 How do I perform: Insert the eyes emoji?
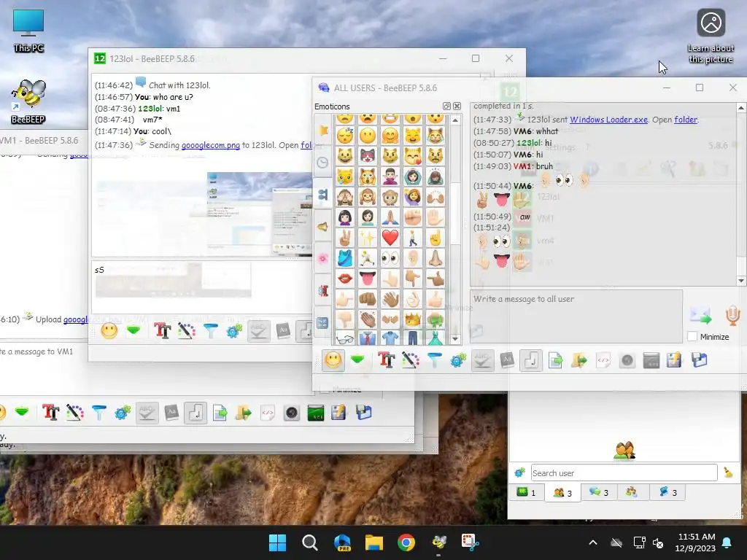[390, 258]
